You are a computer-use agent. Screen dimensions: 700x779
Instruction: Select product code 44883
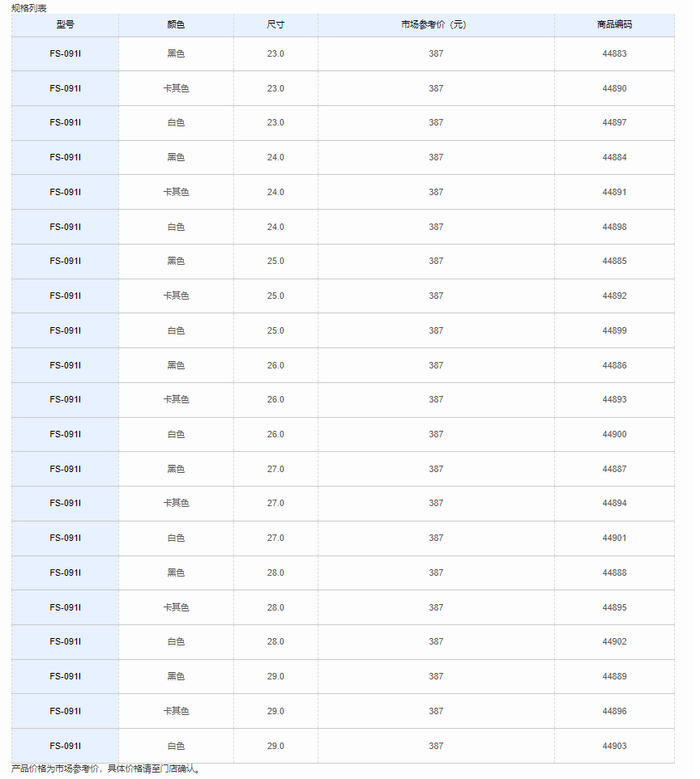(x=614, y=53)
